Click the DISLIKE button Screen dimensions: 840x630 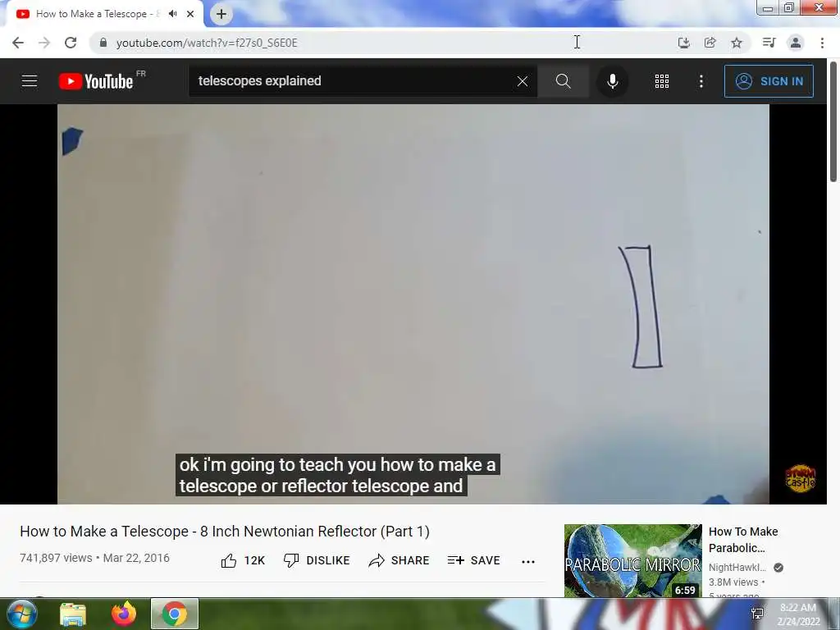(317, 560)
